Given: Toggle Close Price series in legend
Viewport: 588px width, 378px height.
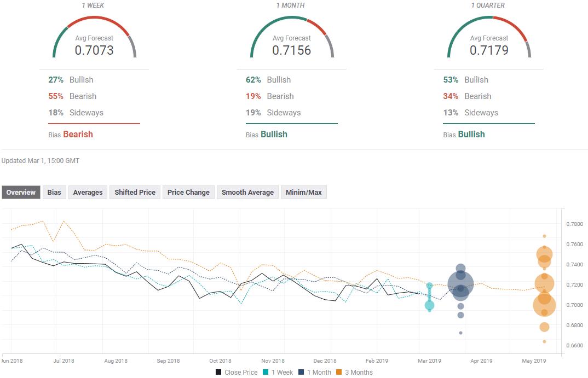Looking at the screenshot, I should pos(236,372).
